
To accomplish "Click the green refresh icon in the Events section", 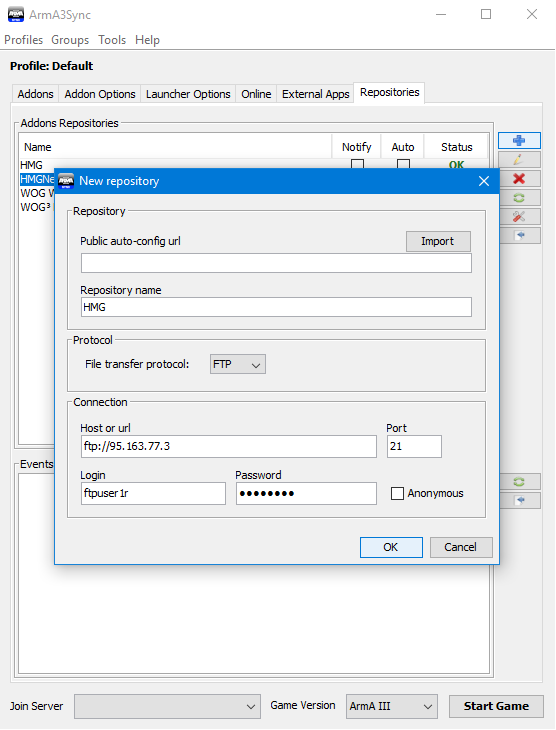I will click(519, 481).
